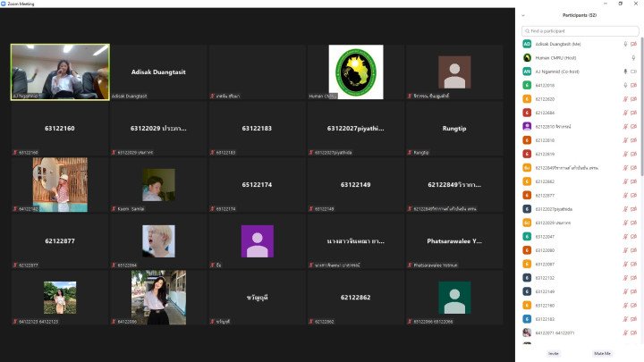
Task: Toggle the muted microphone for 63122080
Action: pyautogui.click(x=625, y=250)
